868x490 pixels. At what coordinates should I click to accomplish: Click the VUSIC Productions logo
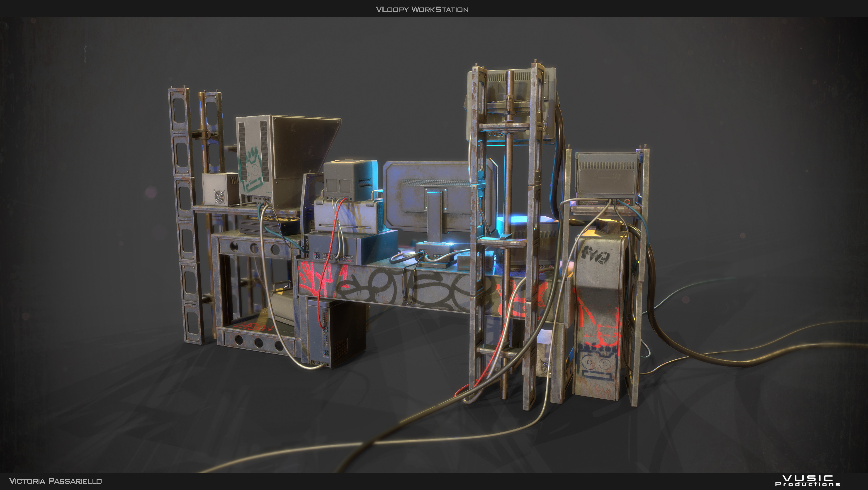point(807,480)
